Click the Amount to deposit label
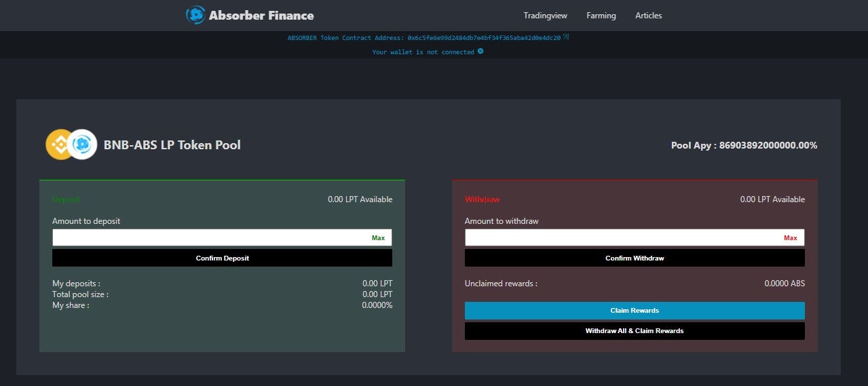 click(x=86, y=221)
